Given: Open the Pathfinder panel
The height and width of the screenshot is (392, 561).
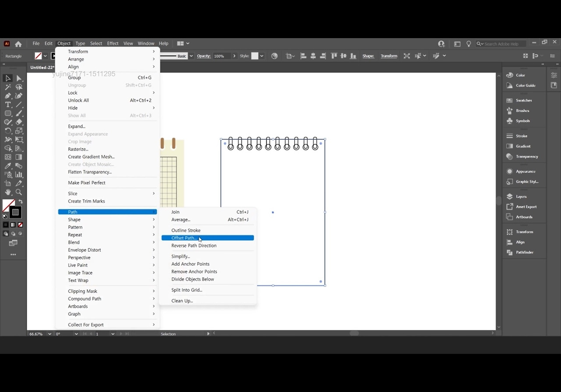Looking at the screenshot, I should tap(524, 252).
